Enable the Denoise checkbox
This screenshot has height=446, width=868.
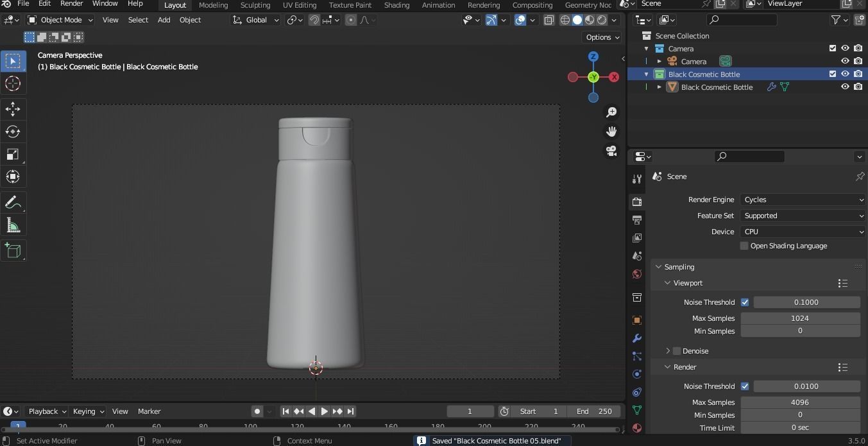point(677,351)
